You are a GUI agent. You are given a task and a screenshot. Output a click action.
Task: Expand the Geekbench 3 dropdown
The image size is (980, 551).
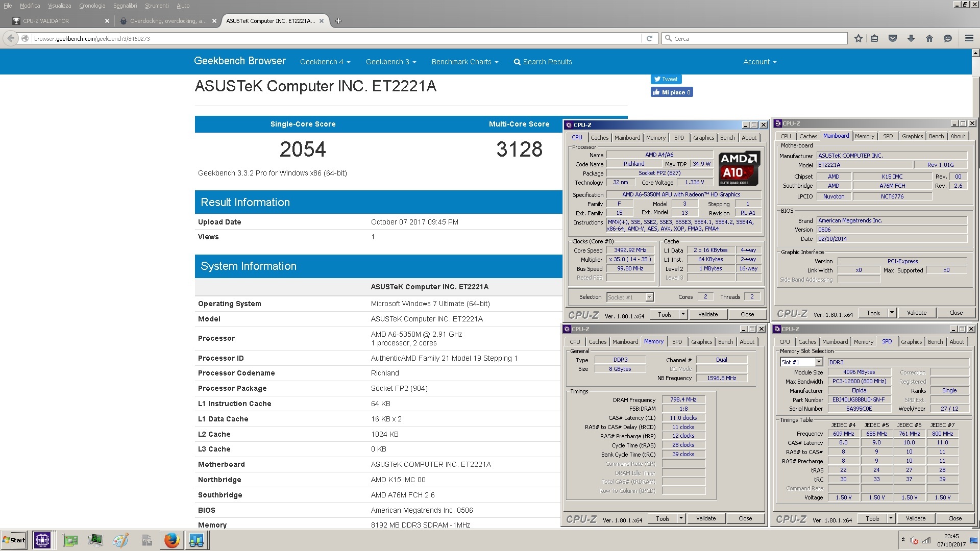(391, 62)
